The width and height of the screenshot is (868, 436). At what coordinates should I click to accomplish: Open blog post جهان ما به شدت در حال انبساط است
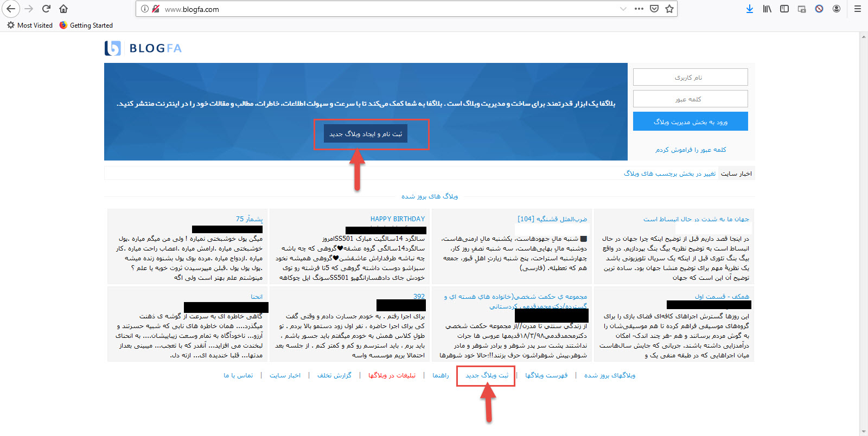point(696,219)
